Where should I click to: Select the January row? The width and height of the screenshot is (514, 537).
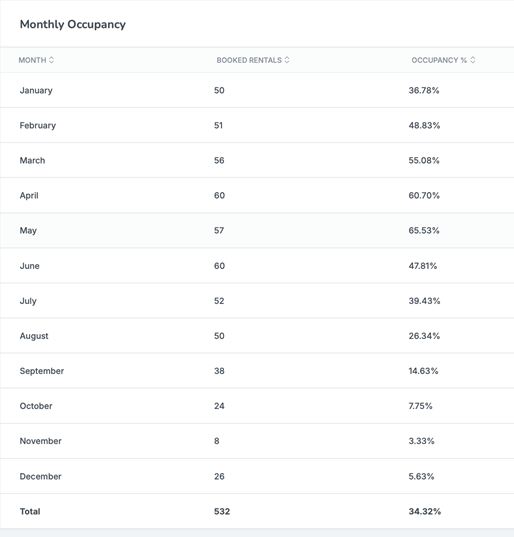pyautogui.click(x=257, y=90)
